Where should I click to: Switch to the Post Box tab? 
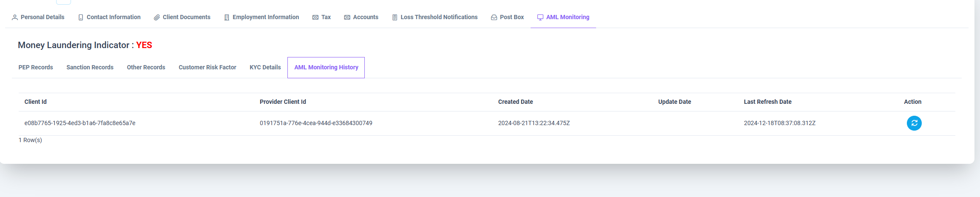pyautogui.click(x=507, y=17)
